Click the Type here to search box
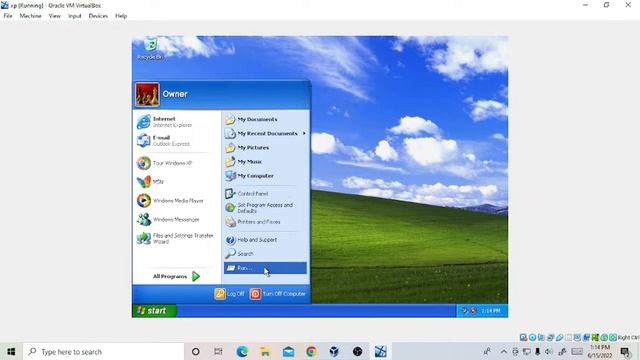640x360 pixels. (x=104, y=351)
